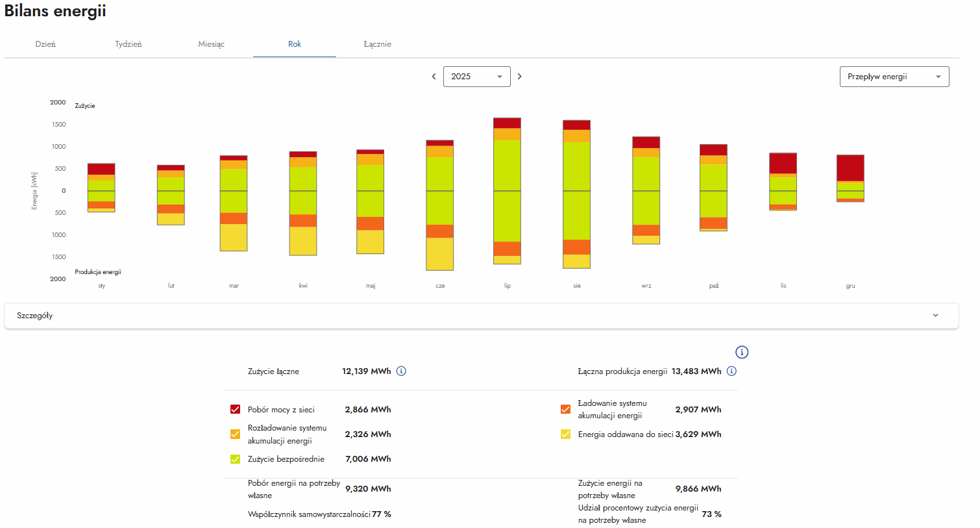Image resolution: width=980 pixels, height=528 pixels.
Task: Click the 'wrz' month axis label
Action: (646, 286)
